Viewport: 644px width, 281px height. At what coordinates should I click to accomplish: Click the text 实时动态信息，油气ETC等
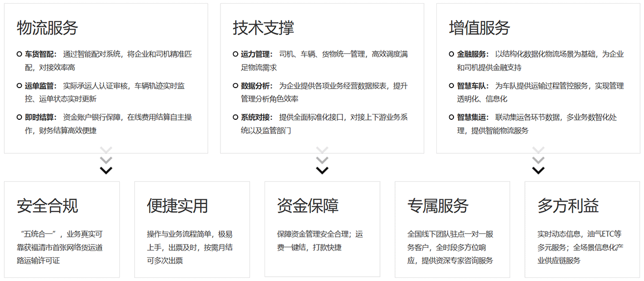point(579,234)
